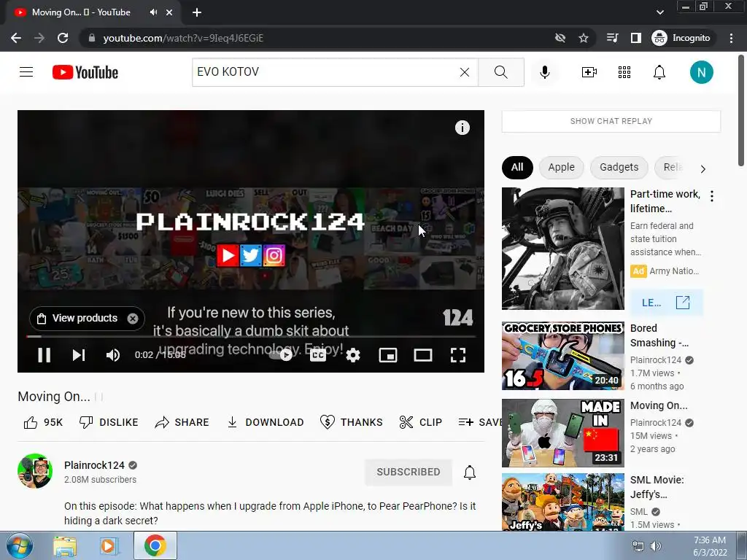Open the Create video menu
Viewport: 747px width, 560px height.
point(589,72)
